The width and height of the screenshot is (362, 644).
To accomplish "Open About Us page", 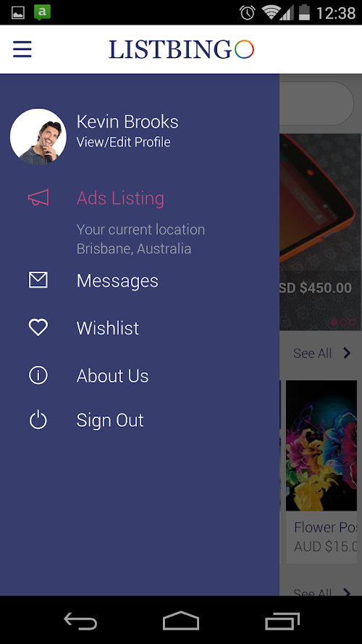I will click(x=112, y=376).
